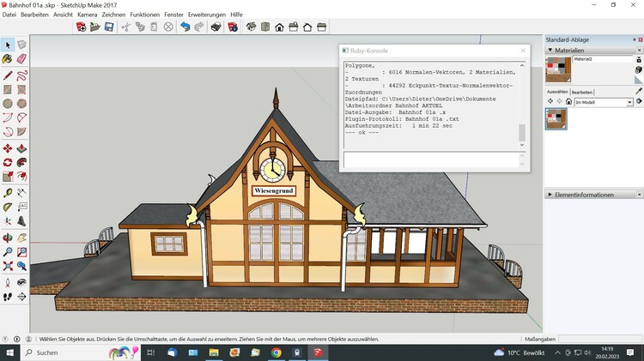Click the Save icon in toolbar
Screen dimensions: 644x361
[109, 27]
